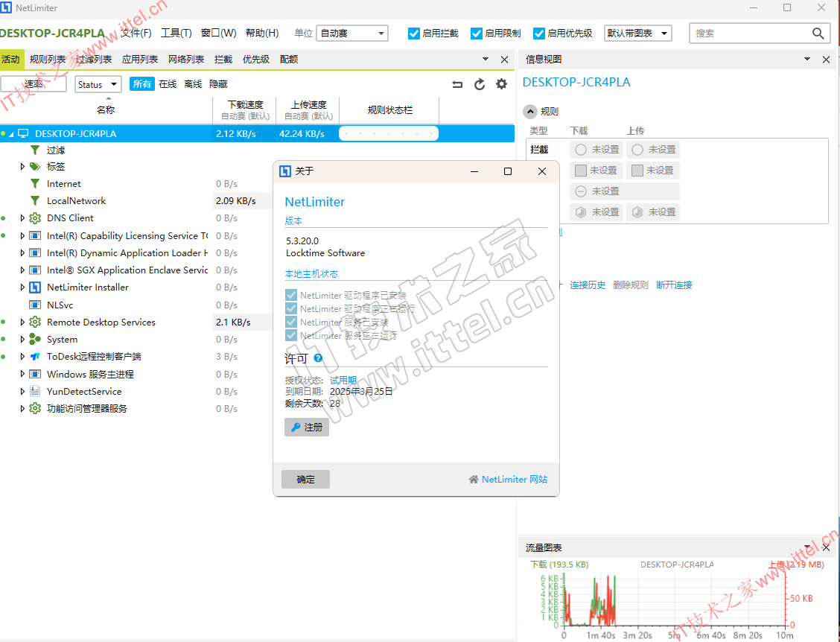Image resolution: width=840 pixels, height=642 pixels.
Task: Click the NLSvc service icon
Action: coord(35,305)
